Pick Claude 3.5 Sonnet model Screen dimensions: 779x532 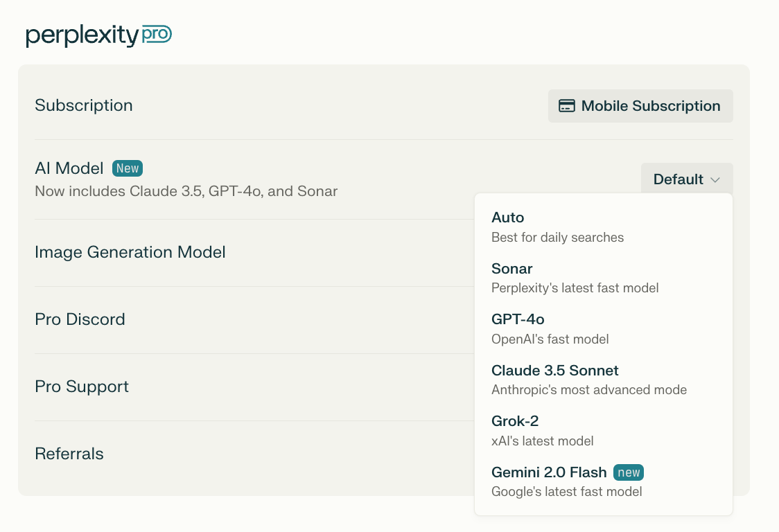[x=603, y=380]
